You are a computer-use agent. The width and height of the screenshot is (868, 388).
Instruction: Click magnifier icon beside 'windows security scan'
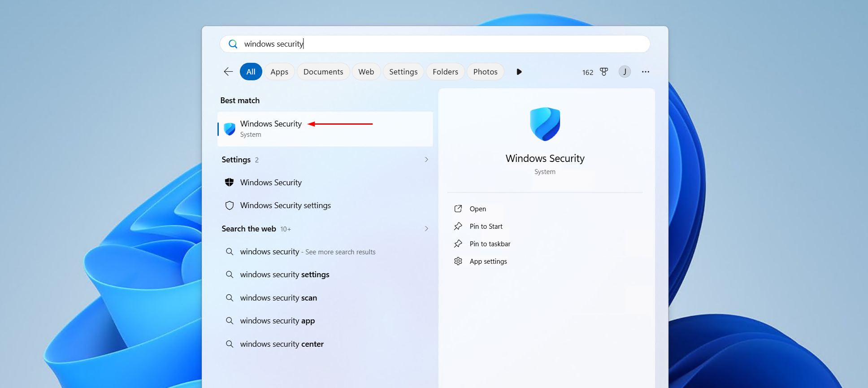click(229, 298)
